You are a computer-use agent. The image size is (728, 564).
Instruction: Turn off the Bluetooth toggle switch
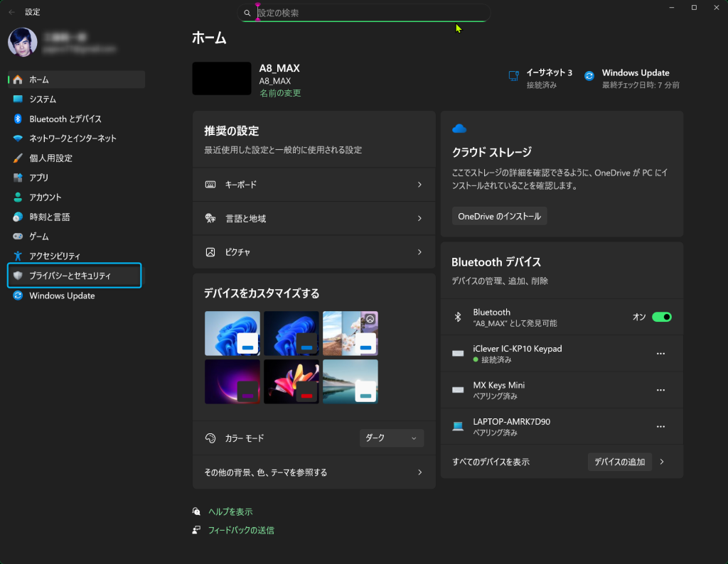tap(661, 317)
